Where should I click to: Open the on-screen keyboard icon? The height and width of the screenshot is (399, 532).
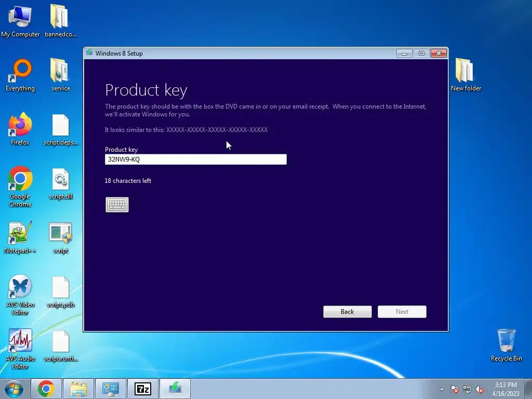[117, 205]
